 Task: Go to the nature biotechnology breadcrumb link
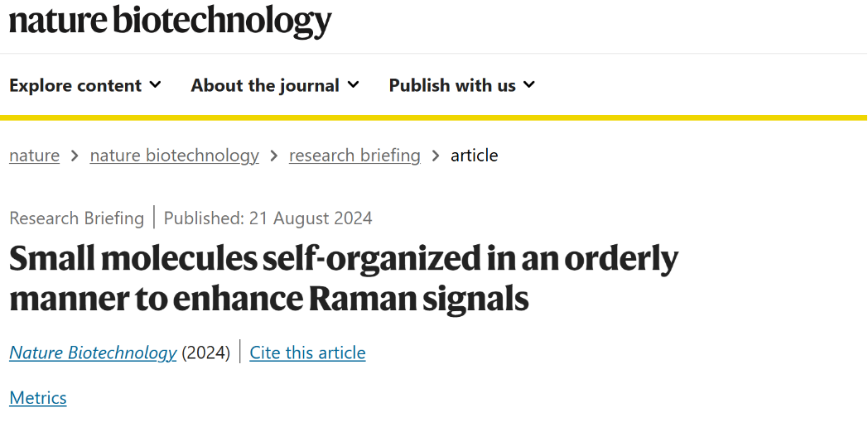175,156
